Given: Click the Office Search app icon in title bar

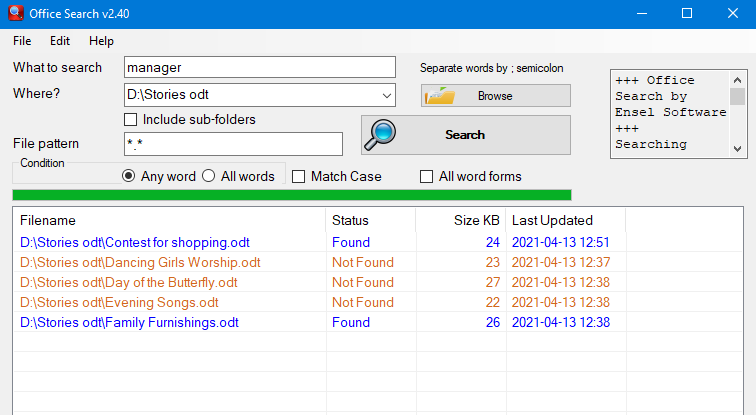Looking at the screenshot, I should [x=15, y=13].
